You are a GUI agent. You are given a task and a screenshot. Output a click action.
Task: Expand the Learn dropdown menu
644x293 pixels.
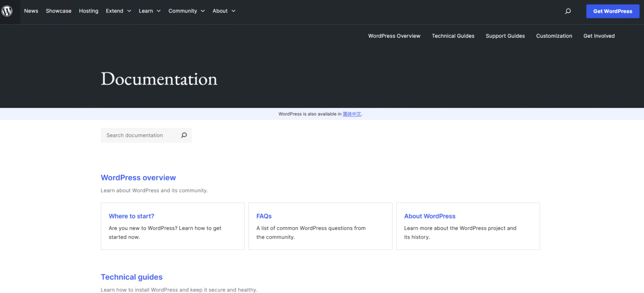pos(150,11)
